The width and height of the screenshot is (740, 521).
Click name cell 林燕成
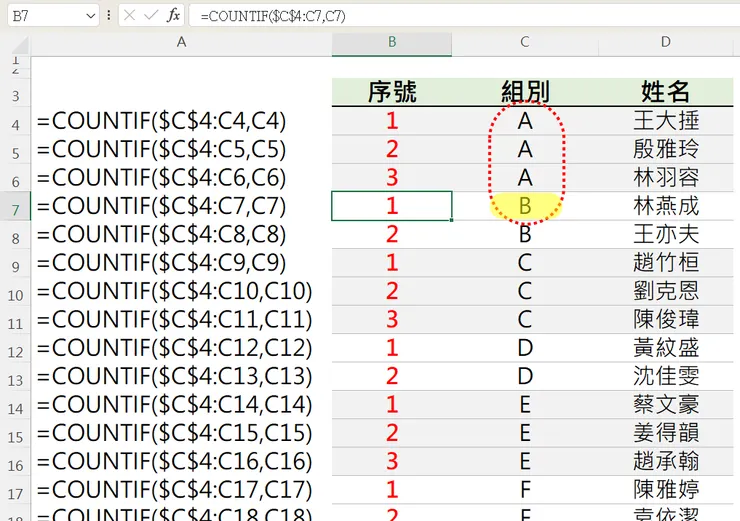[x=665, y=206]
